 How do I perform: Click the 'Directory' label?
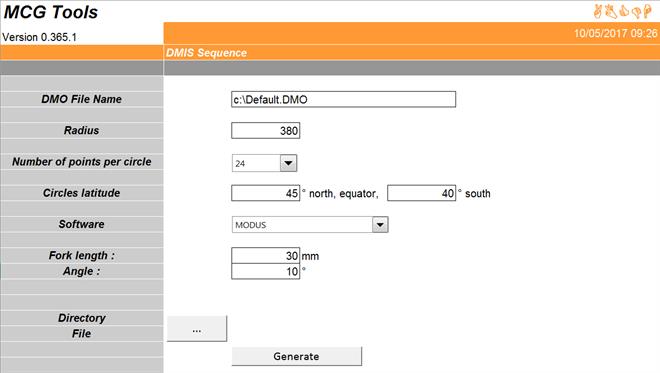coord(82,318)
